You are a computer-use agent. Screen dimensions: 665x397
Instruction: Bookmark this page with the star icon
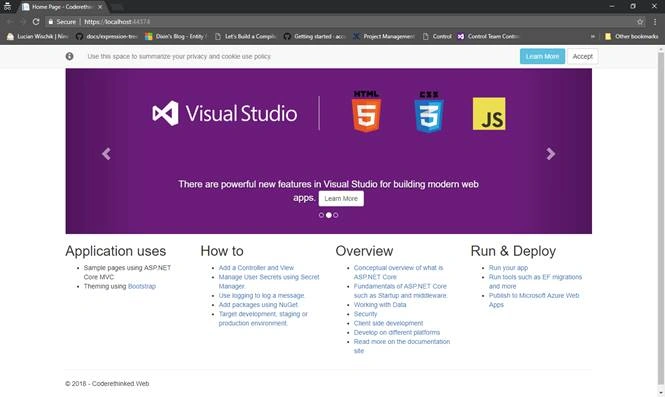pos(640,22)
